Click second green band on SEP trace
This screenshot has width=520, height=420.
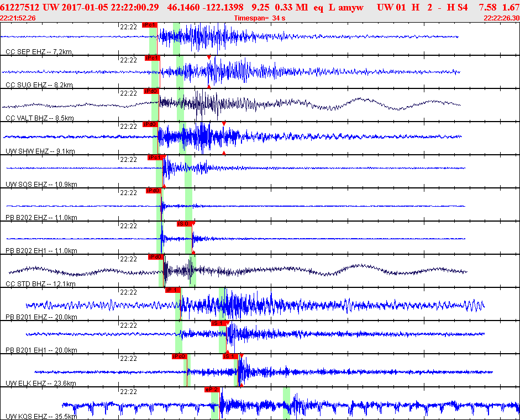(x=176, y=39)
